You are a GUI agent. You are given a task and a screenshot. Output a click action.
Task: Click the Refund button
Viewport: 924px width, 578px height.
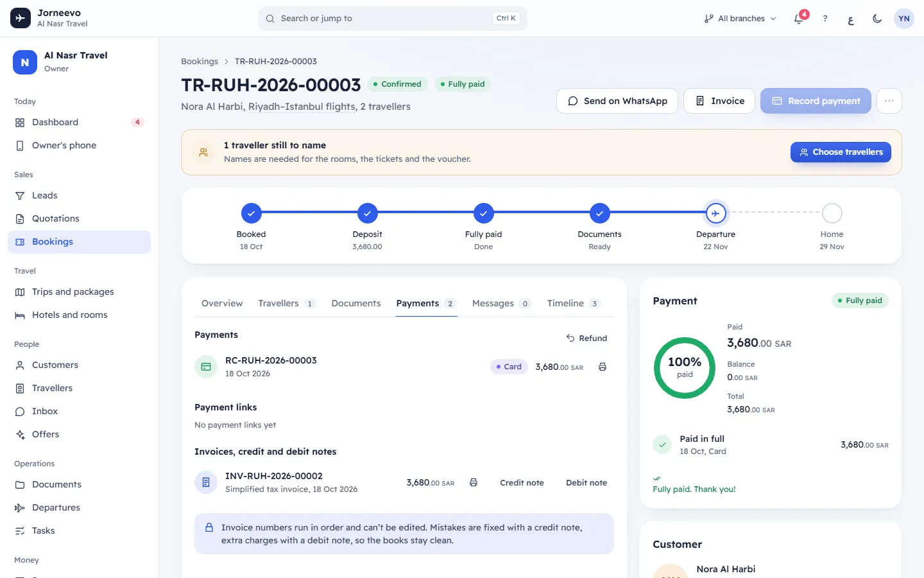(586, 338)
